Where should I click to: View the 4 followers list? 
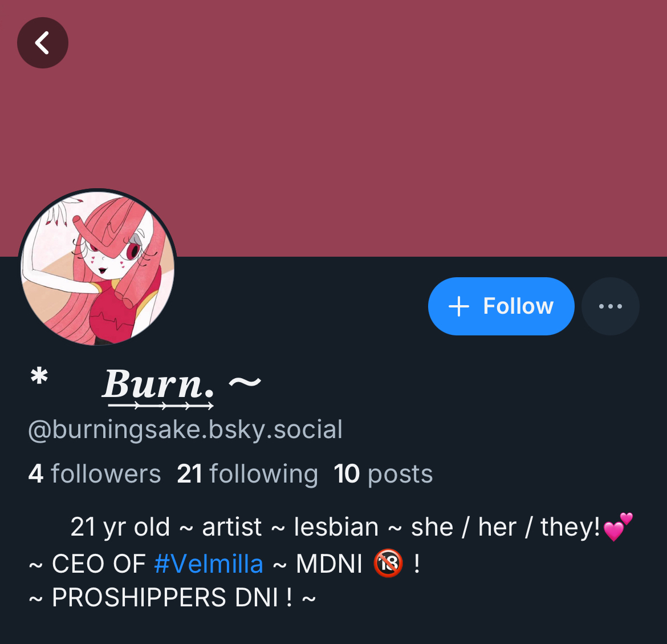click(95, 474)
